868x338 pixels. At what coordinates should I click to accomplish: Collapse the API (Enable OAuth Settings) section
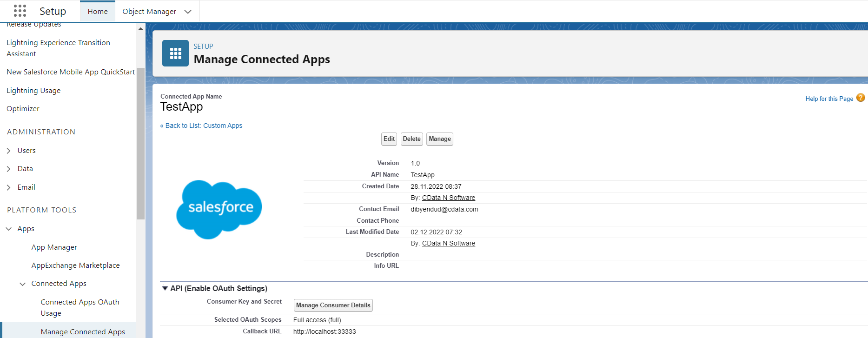165,288
